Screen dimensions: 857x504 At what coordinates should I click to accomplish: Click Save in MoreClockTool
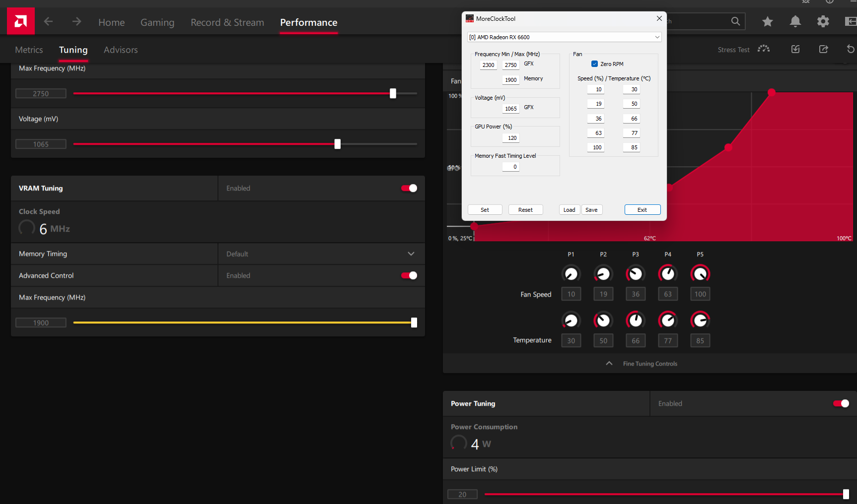[x=592, y=210]
